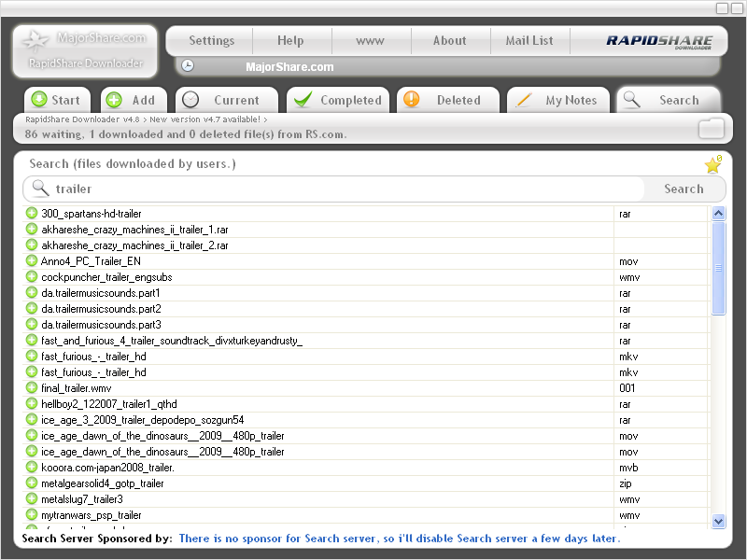Select the cockpuncher_trailer_engsubs file name
The image size is (747, 560).
pyautogui.click(x=106, y=277)
